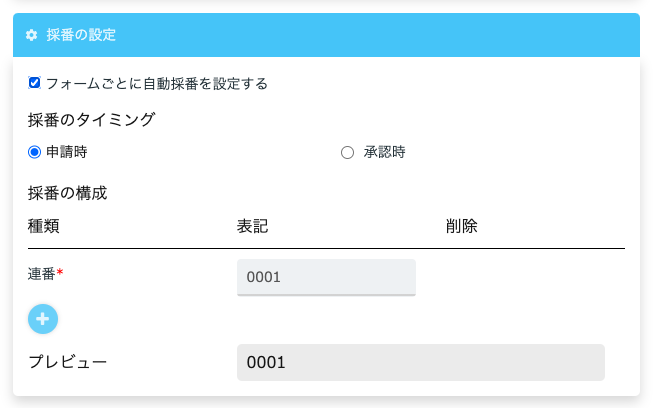Viewport: 656px width, 408px height.
Task: Click the 採番の構成 section heading
Action: (x=67, y=193)
